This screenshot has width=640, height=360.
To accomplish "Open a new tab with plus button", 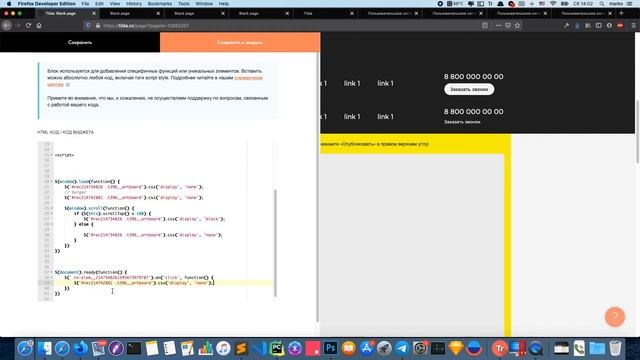I will (x=621, y=13).
